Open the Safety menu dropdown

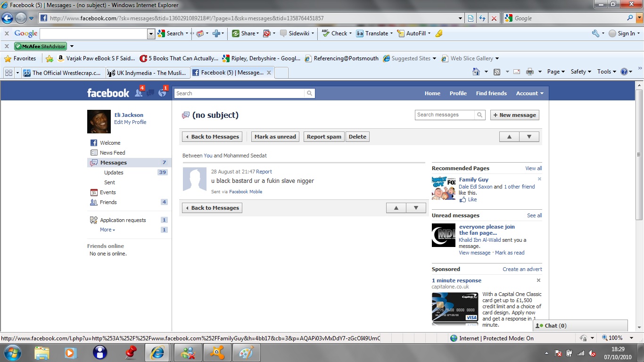pyautogui.click(x=580, y=72)
